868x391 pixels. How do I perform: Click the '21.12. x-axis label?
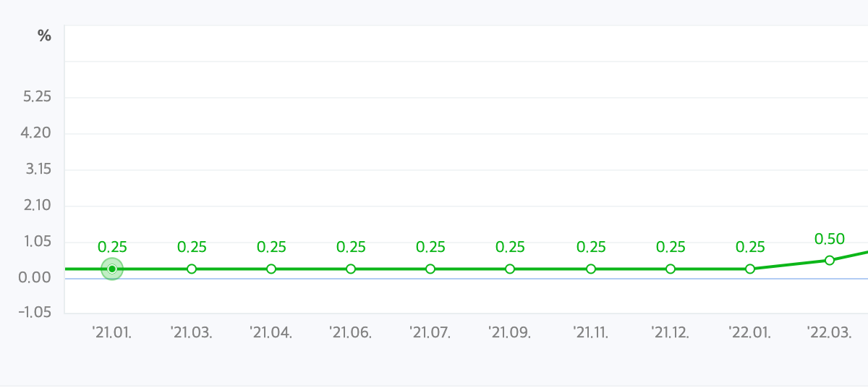point(671,333)
